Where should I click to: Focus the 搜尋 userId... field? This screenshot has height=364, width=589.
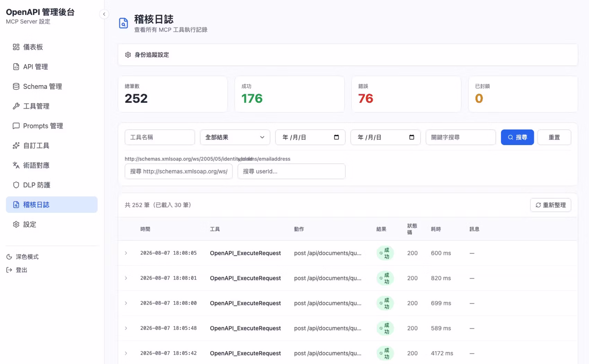pyautogui.click(x=291, y=171)
